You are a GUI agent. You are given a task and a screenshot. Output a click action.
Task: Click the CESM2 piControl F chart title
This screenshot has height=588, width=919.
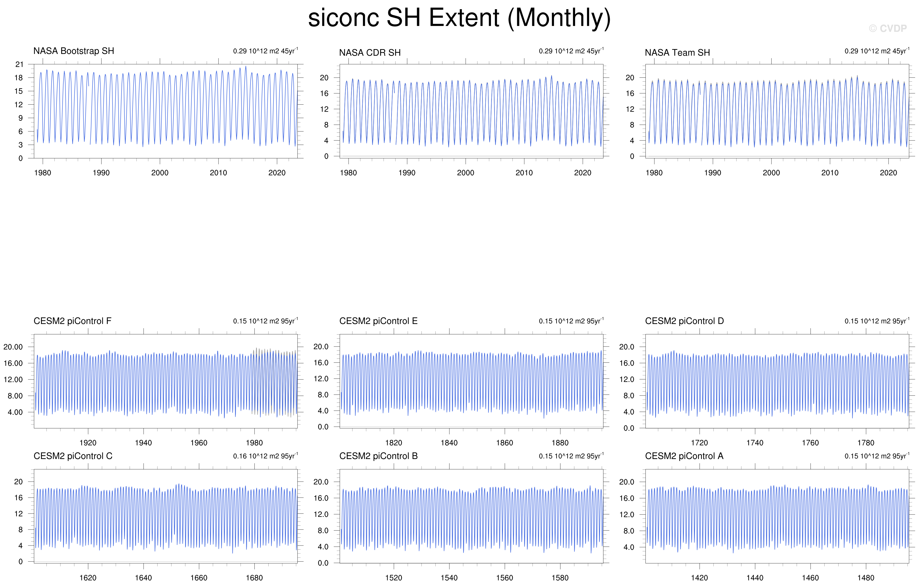point(72,321)
